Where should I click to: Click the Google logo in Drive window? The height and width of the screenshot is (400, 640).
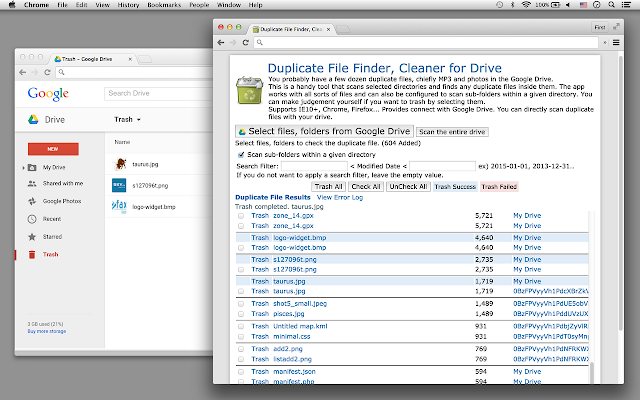(48, 94)
